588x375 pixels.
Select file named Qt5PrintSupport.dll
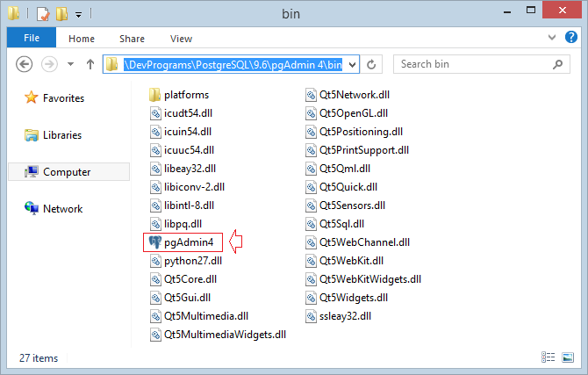pos(363,150)
